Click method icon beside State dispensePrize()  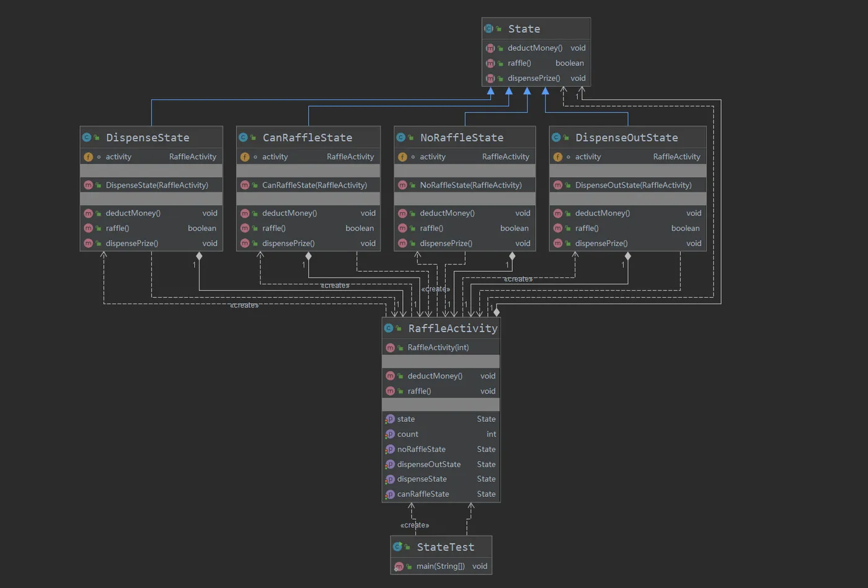490,78
